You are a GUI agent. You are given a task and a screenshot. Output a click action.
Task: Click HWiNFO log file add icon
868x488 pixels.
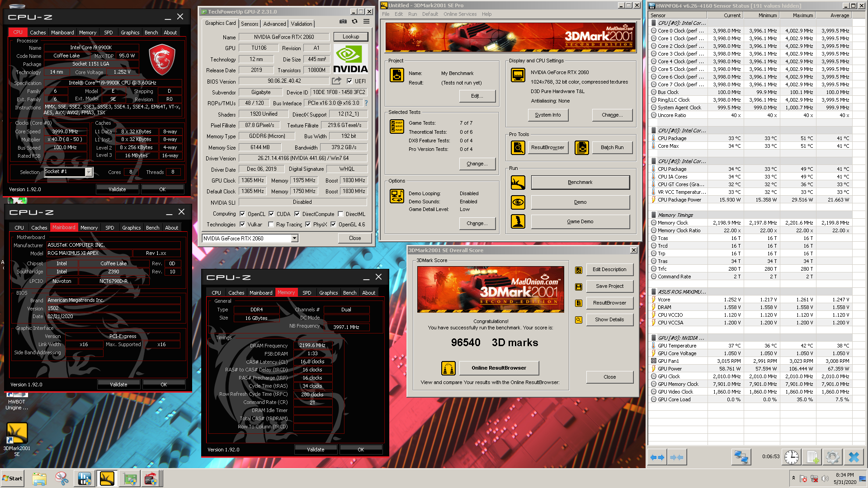tap(812, 457)
